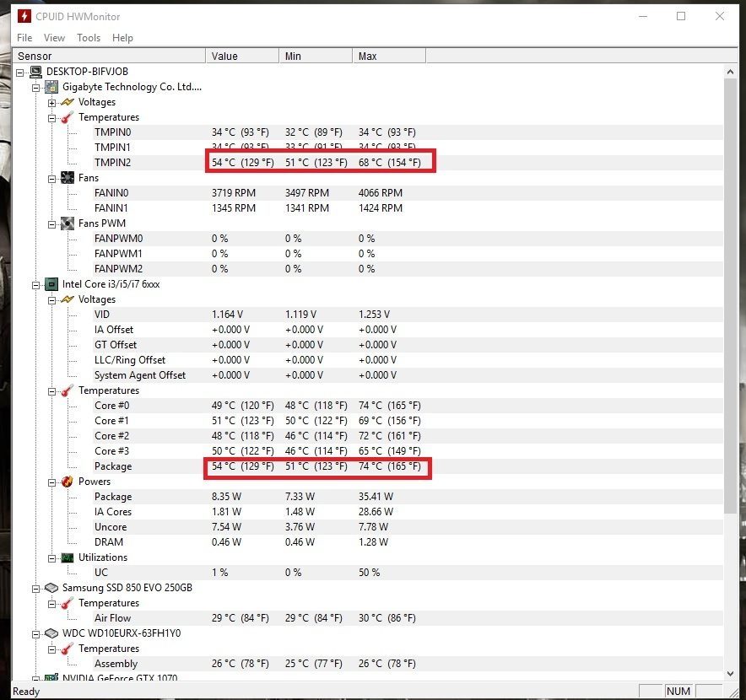Collapse the Fans node
Viewport: 746px width, 700px height.
coord(51,179)
